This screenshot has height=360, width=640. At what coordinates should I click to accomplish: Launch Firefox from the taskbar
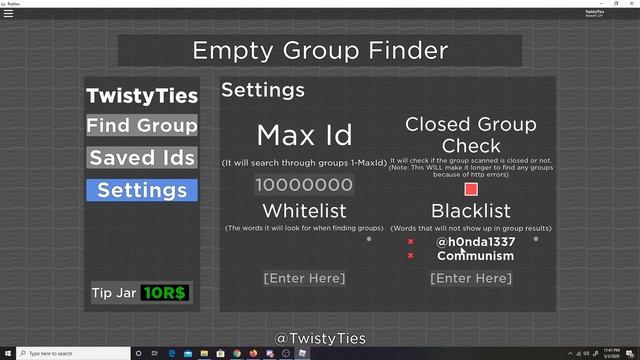[x=253, y=353]
